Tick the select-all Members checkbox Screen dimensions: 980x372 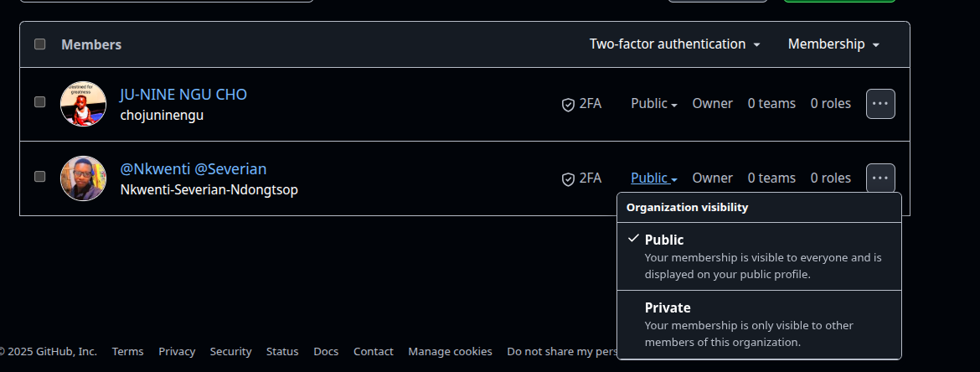click(x=40, y=44)
